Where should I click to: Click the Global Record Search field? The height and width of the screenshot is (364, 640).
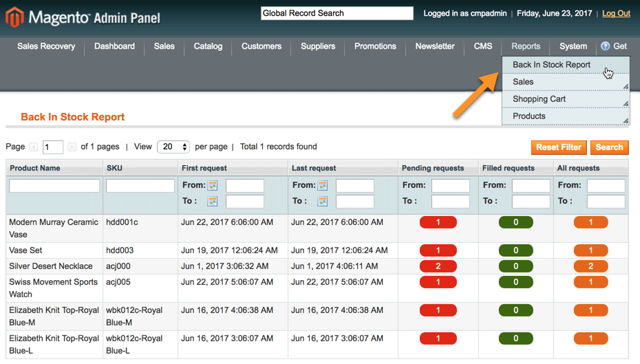click(x=337, y=13)
